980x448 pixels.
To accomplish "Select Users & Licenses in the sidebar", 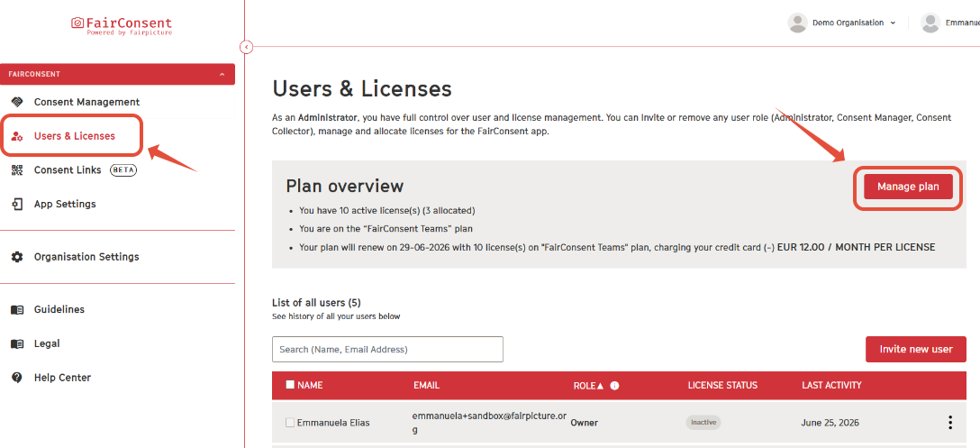I will [x=75, y=136].
